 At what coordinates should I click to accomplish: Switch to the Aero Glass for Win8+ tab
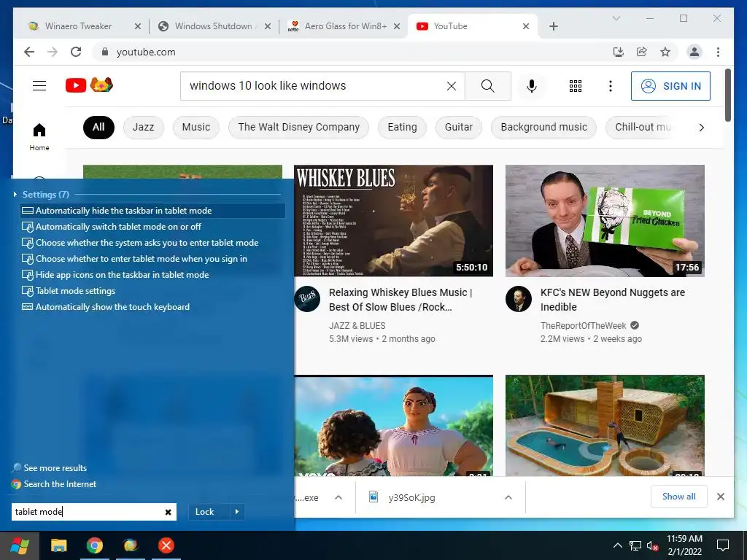tap(345, 26)
